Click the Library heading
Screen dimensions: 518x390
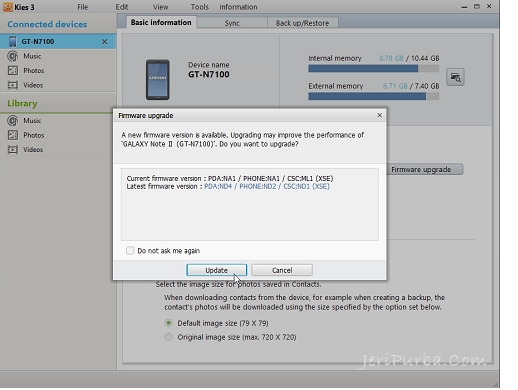pos(22,103)
